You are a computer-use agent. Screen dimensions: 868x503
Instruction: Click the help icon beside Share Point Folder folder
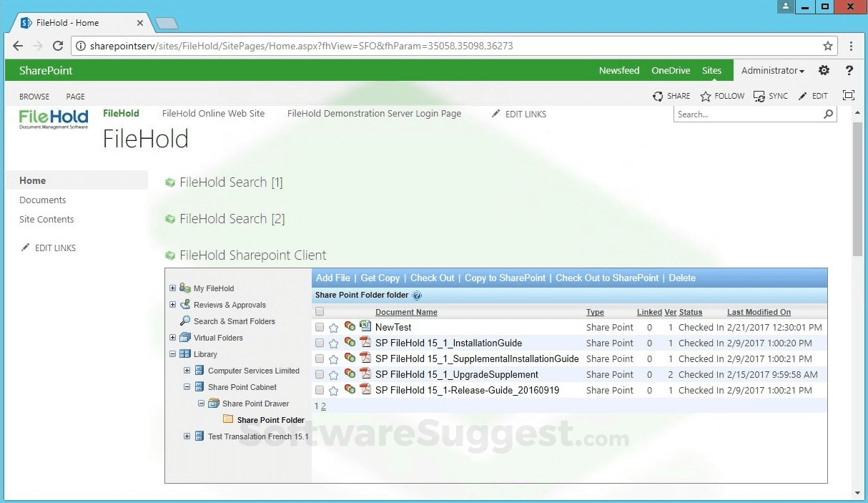coord(417,295)
